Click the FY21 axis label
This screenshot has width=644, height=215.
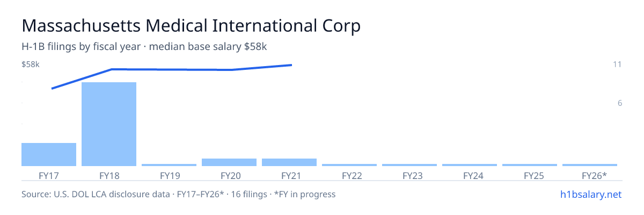point(289,175)
